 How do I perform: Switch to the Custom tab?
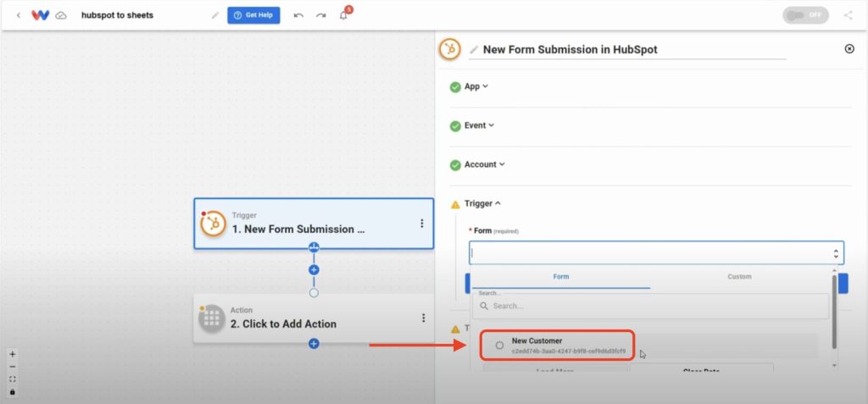point(739,277)
